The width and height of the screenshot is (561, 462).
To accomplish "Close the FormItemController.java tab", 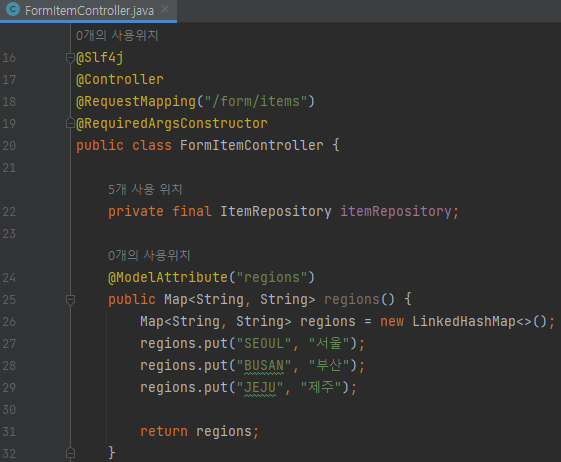I will point(165,10).
